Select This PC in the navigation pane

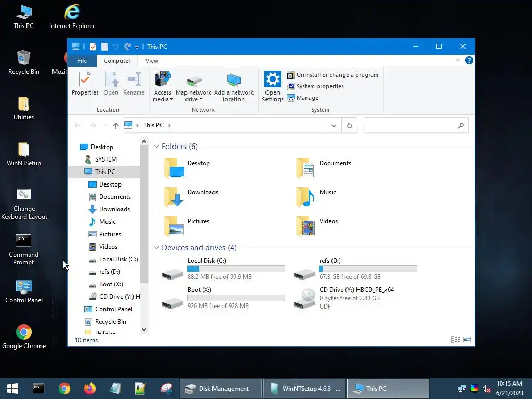104,172
